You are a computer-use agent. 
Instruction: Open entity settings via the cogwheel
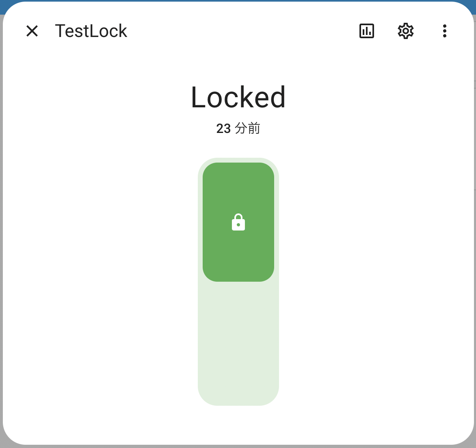(405, 31)
